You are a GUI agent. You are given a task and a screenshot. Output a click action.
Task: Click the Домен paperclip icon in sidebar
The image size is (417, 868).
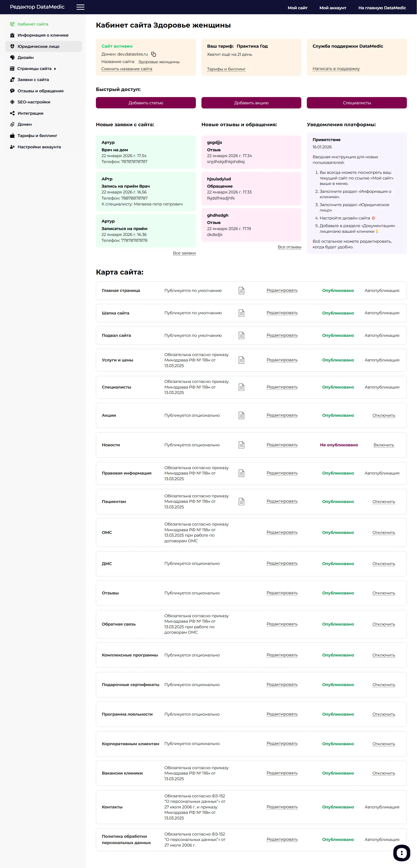[12, 124]
